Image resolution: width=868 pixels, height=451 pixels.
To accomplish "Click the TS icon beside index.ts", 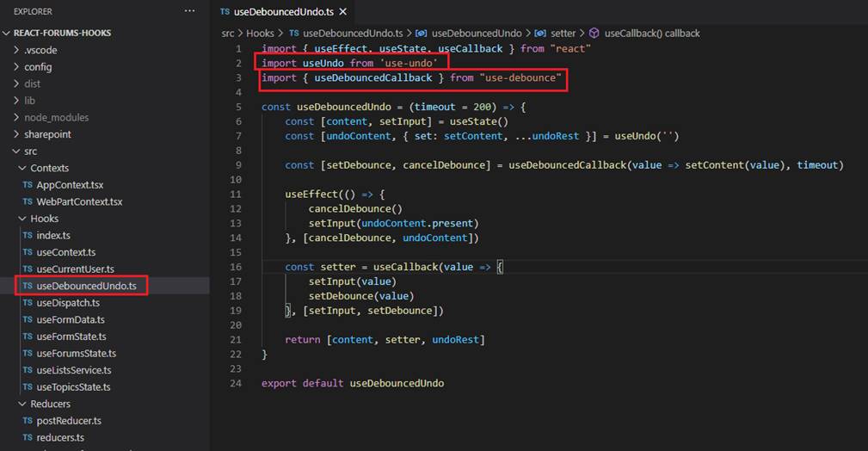I will point(28,236).
